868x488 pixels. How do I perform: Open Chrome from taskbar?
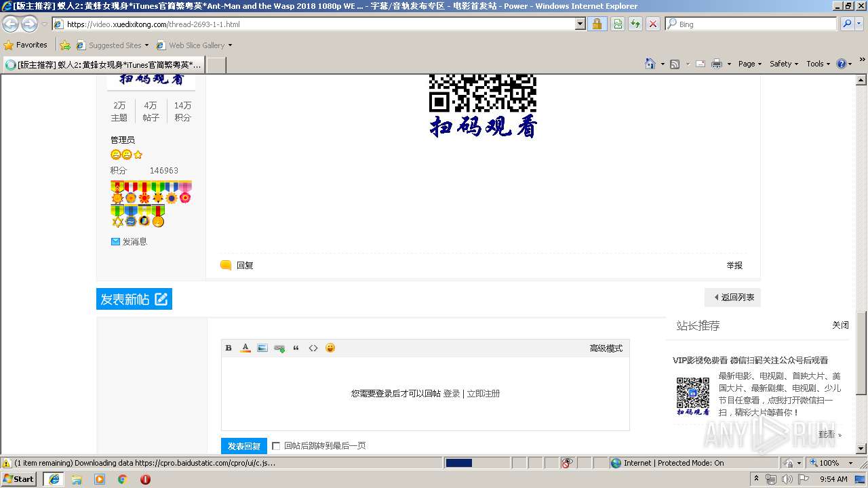(x=123, y=479)
